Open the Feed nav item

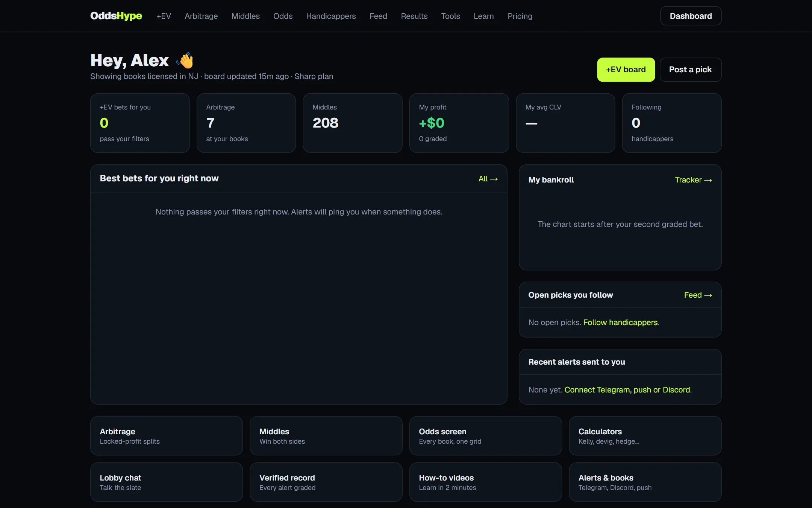click(378, 16)
